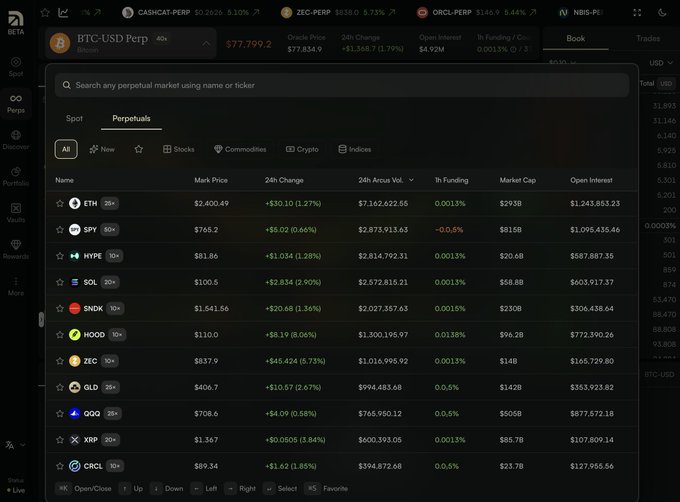Star the HOOD perpetual market
Screen dimensions: 680x502
pos(60,335)
